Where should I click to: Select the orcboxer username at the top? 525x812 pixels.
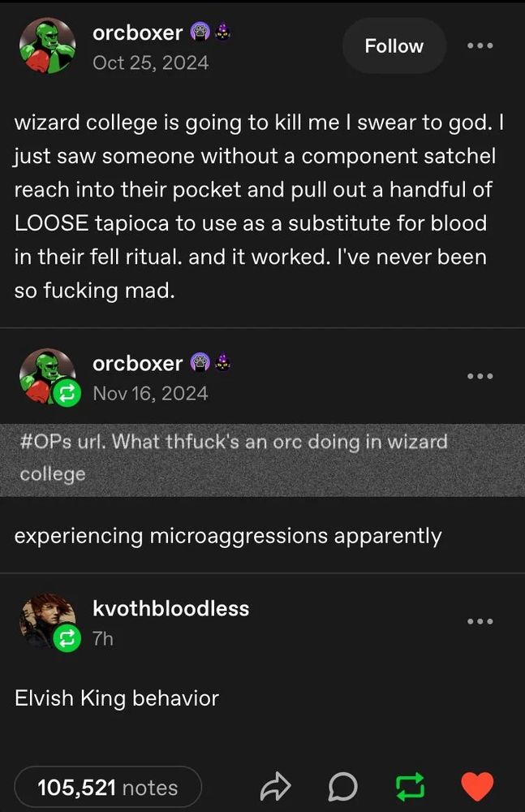(138, 32)
